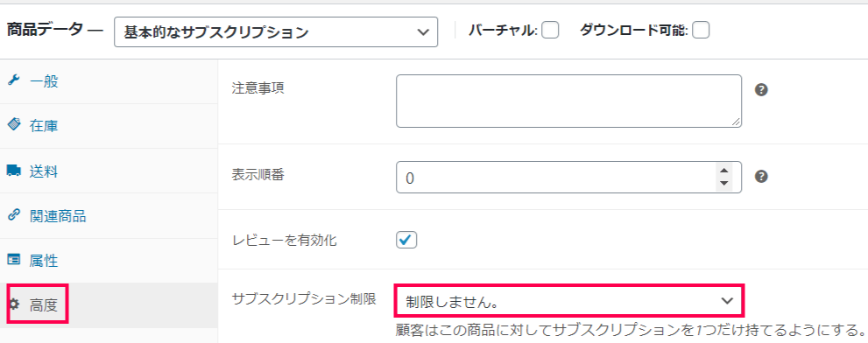
Task: Increase 表示順番 with the up arrow
Action: (723, 171)
